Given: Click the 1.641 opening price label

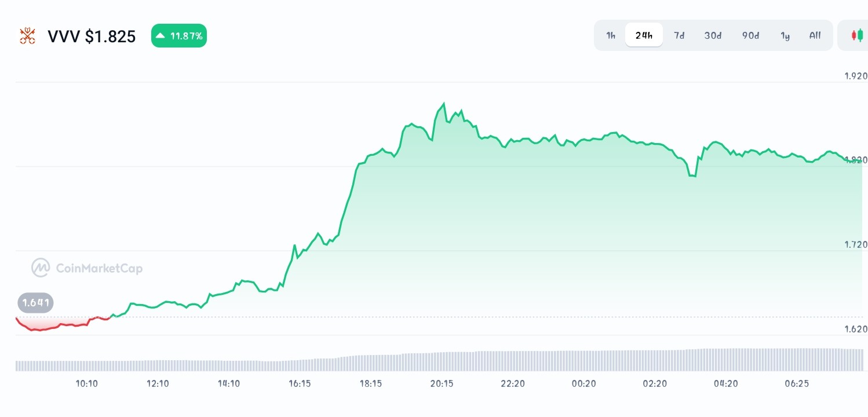Looking at the screenshot, I should [x=36, y=302].
